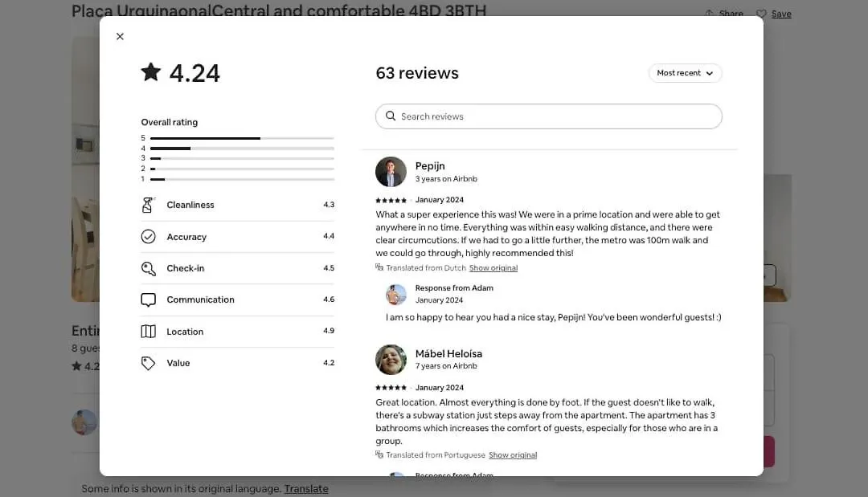Click the Location map icon

[x=149, y=331]
